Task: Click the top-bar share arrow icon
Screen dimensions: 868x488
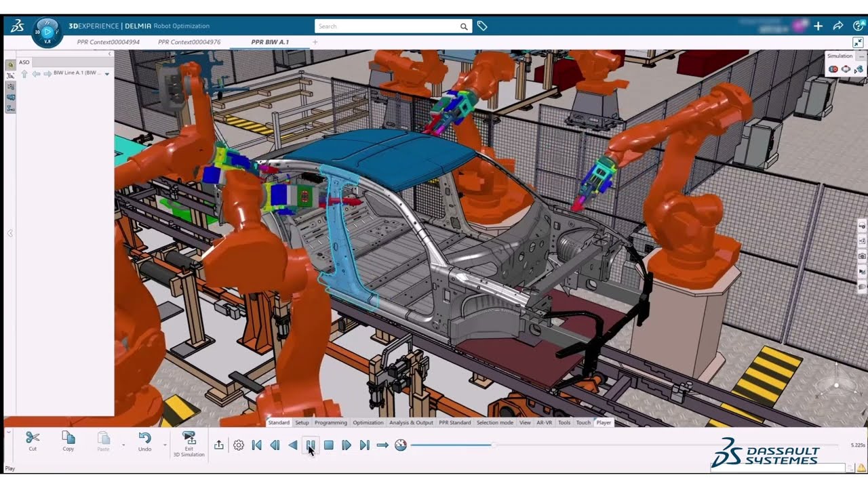Action: 838,26
